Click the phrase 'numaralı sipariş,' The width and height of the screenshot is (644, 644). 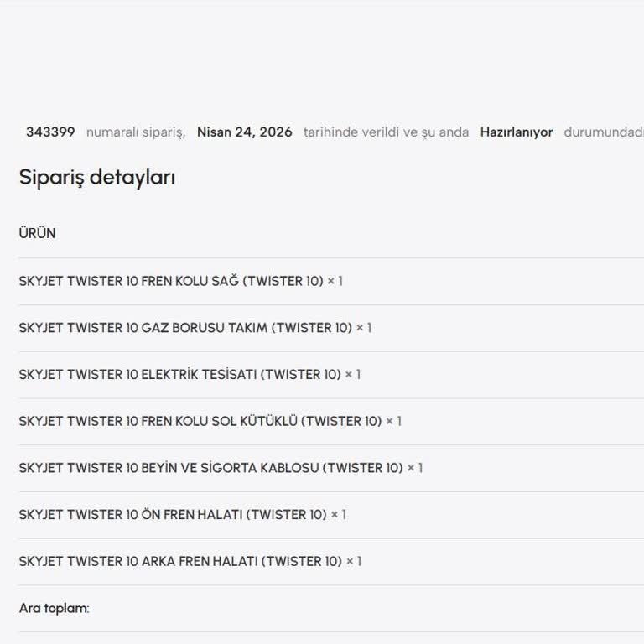tap(136, 132)
